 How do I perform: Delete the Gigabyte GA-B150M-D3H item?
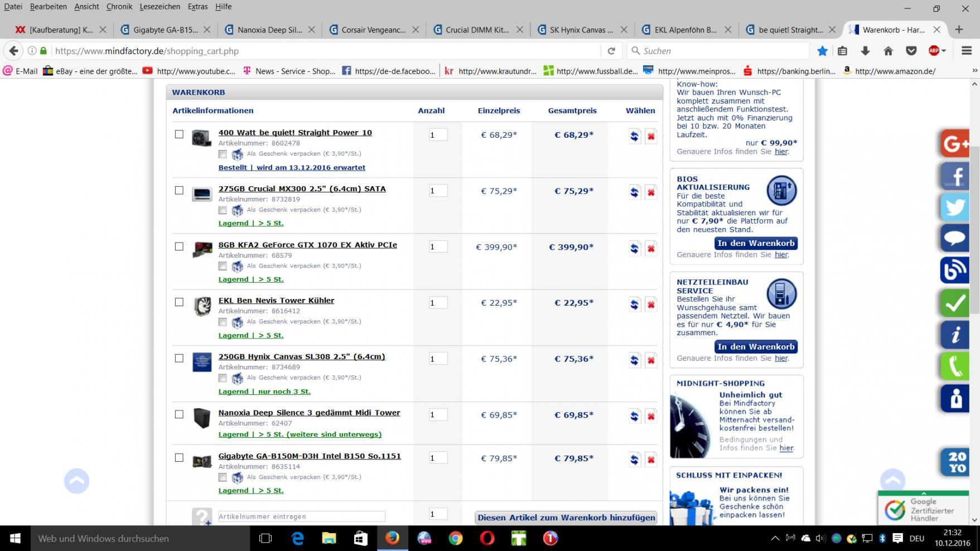(651, 460)
